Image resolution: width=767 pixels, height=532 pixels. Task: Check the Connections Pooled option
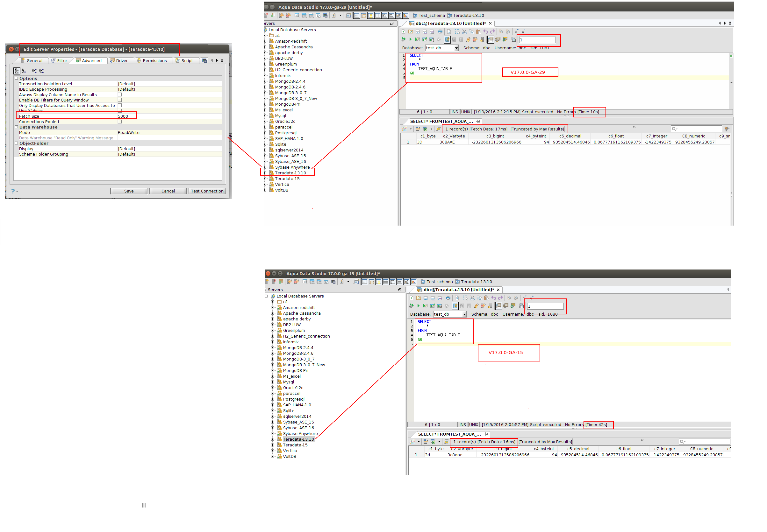pos(119,122)
